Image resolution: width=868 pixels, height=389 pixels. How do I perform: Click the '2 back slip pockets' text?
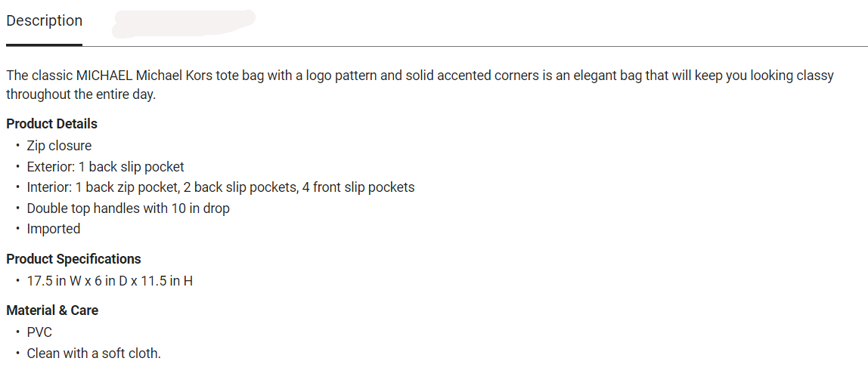click(x=240, y=187)
